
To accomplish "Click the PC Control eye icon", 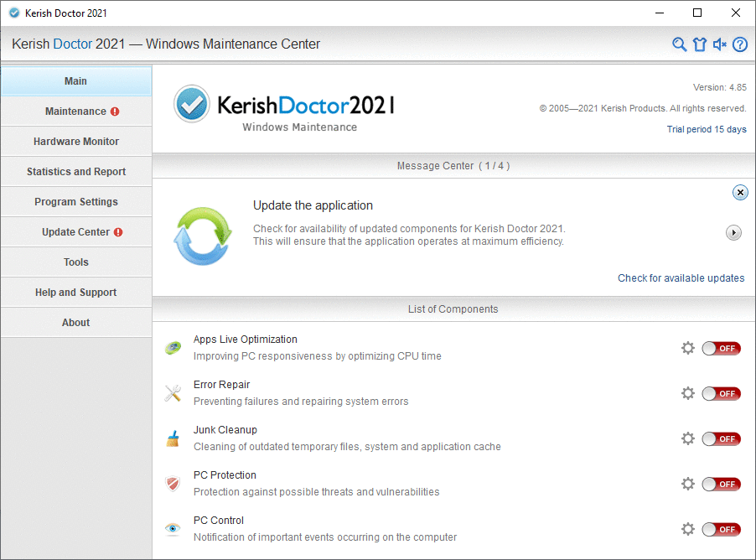I will tap(173, 529).
